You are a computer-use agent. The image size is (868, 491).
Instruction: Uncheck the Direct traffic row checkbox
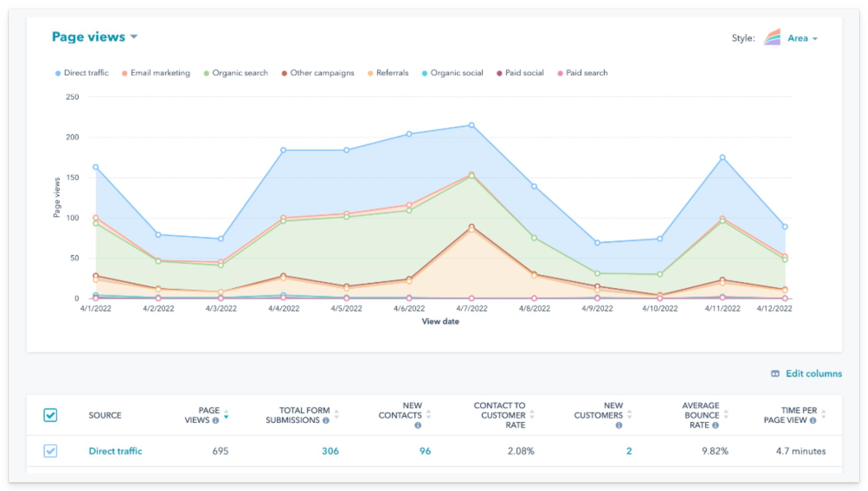(x=51, y=451)
